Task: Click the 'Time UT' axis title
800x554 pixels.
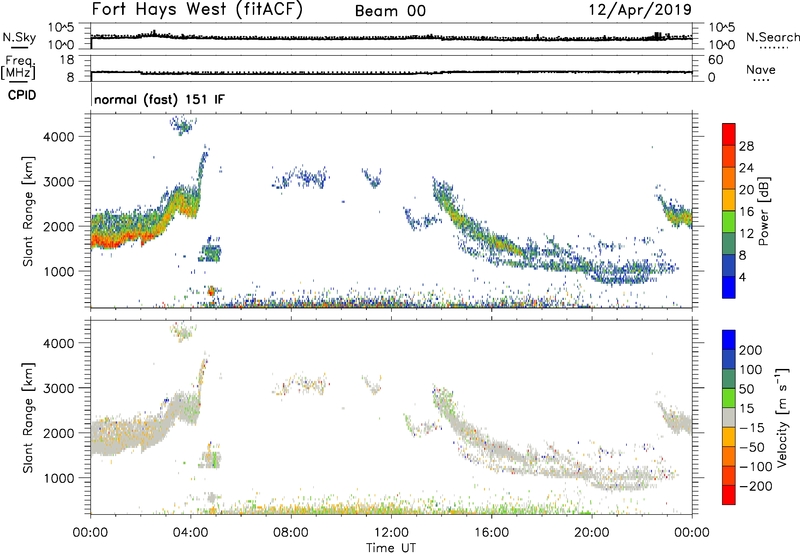Action: (x=391, y=548)
